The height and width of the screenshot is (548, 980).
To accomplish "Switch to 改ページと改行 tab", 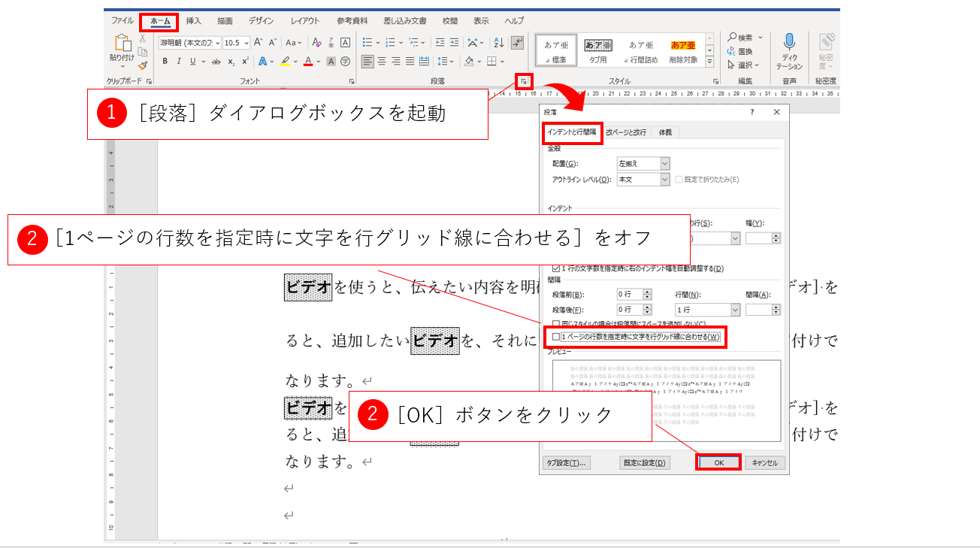I will [x=626, y=132].
